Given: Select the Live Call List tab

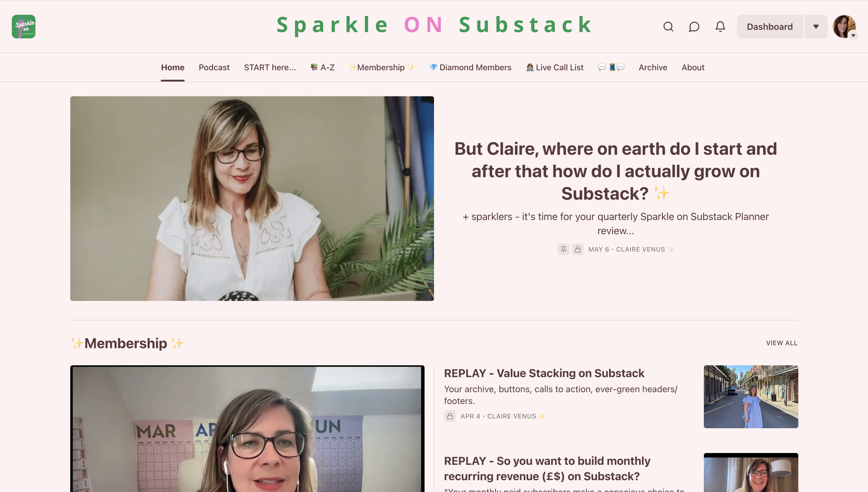Looking at the screenshot, I should [x=554, y=67].
